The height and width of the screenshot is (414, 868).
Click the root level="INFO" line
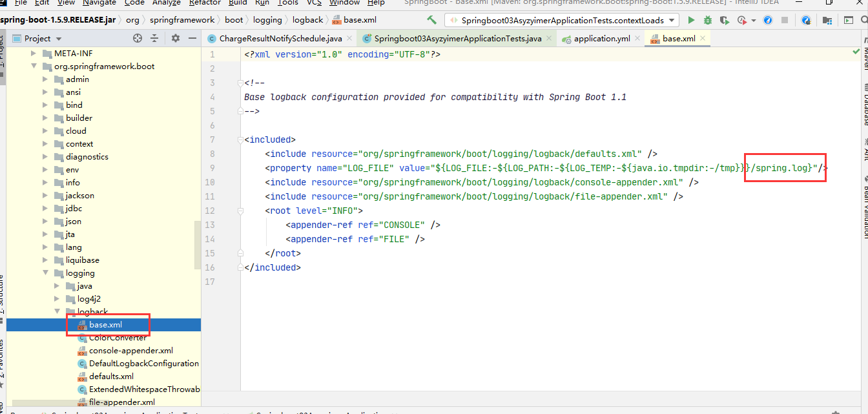tap(314, 211)
